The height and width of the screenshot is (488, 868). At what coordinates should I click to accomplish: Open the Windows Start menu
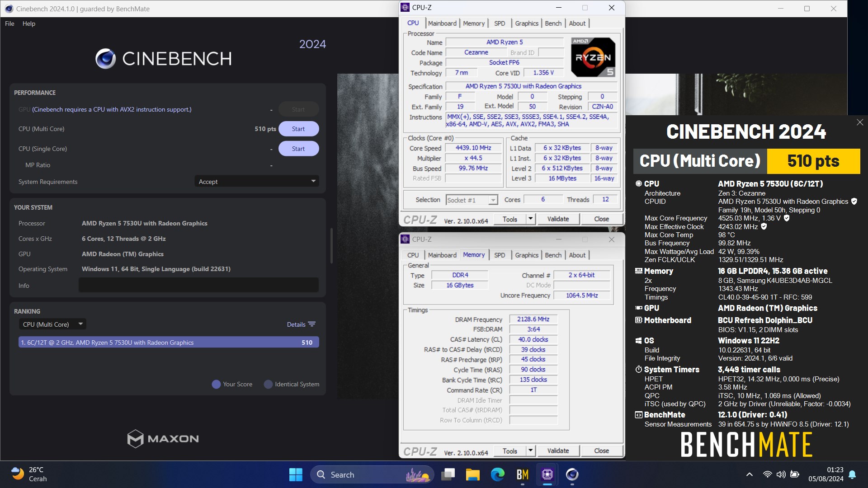(x=296, y=474)
